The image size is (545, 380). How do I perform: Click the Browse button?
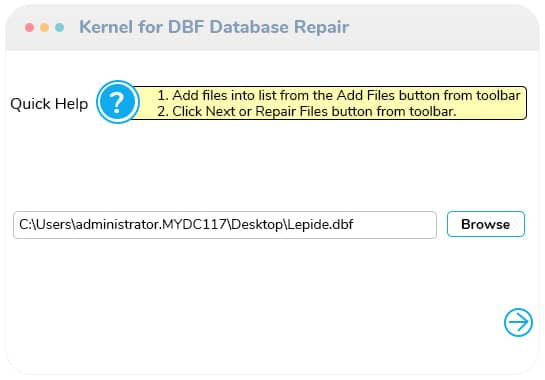click(x=486, y=224)
